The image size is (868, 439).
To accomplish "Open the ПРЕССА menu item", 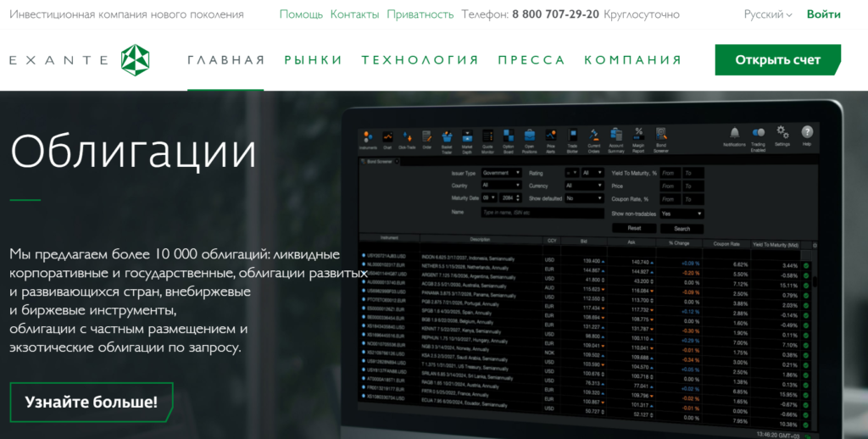I will (531, 60).
